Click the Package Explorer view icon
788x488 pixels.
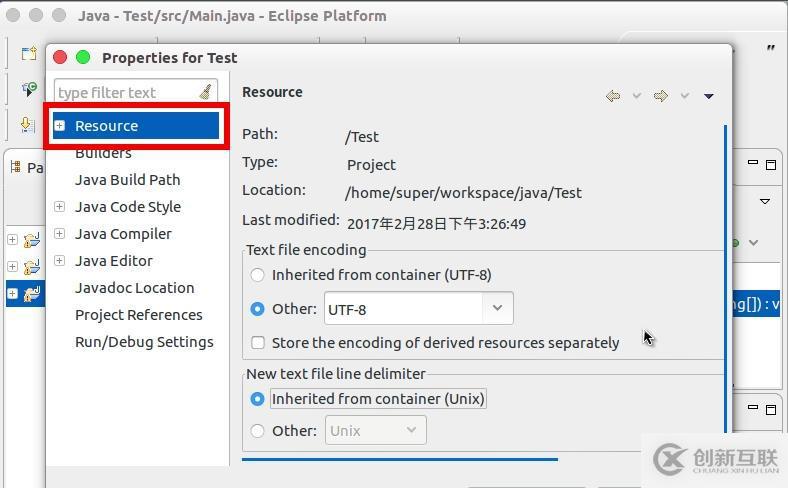click(15, 167)
